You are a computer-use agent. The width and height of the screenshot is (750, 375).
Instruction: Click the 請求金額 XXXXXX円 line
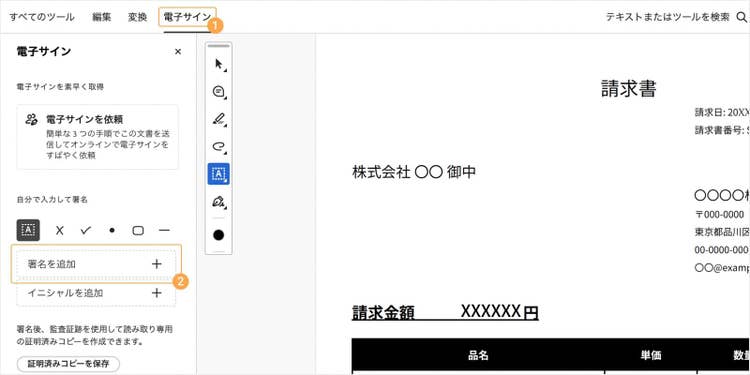click(445, 312)
